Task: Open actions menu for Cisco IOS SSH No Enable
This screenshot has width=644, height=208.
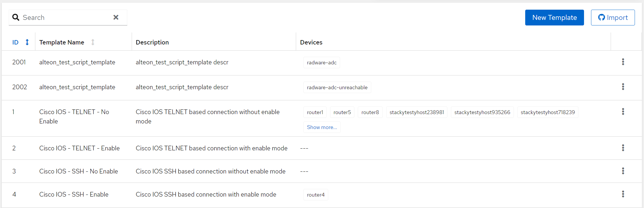Action: [623, 171]
